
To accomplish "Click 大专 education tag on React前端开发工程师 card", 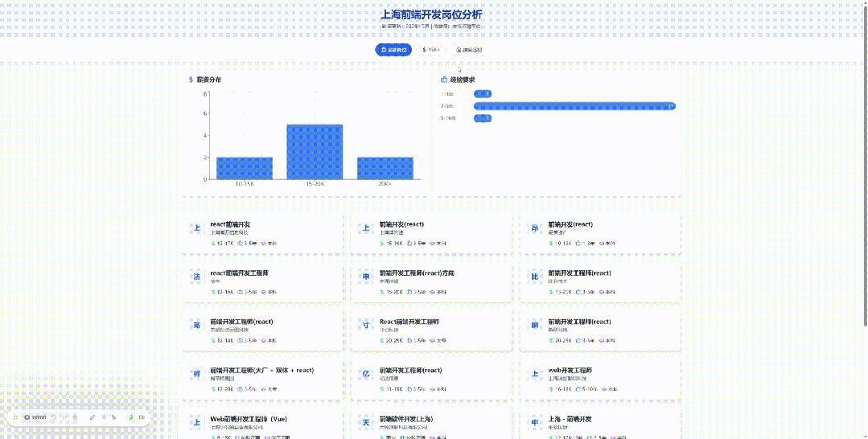I will (x=438, y=341).
